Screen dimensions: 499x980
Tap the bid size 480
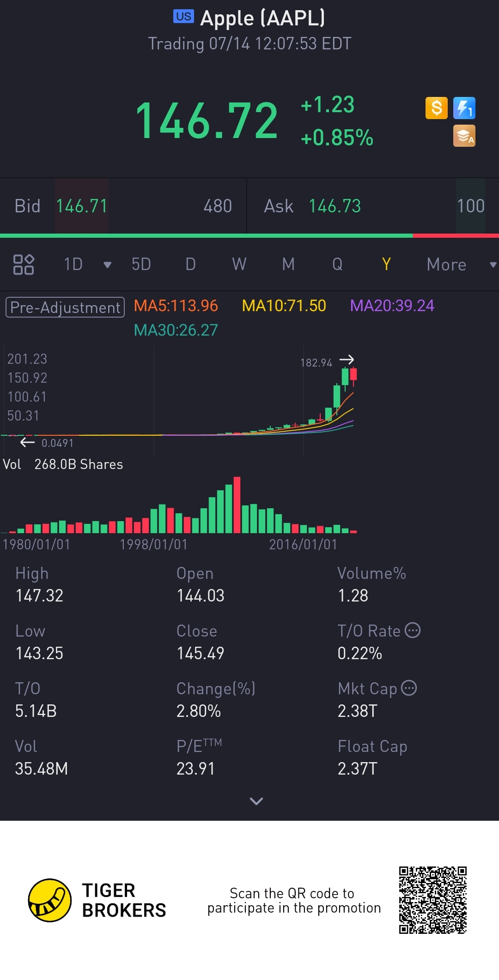[x=218, y=206]
